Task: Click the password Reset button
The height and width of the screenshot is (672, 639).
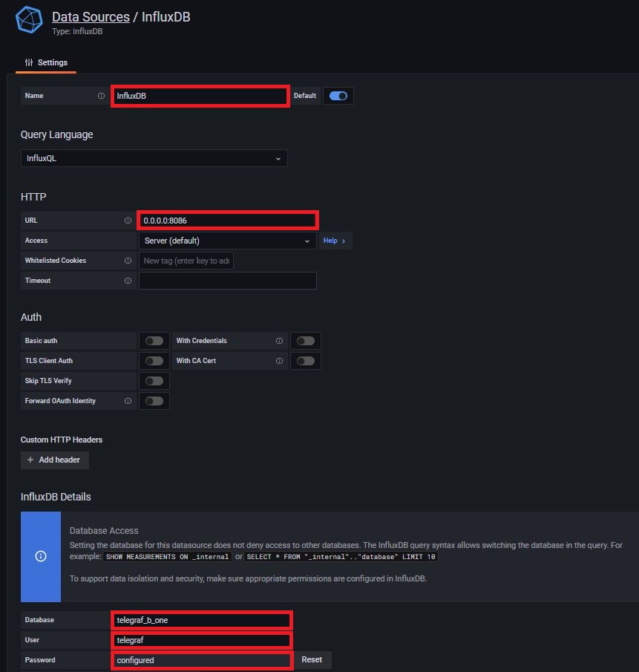Action: pos(312,659)
